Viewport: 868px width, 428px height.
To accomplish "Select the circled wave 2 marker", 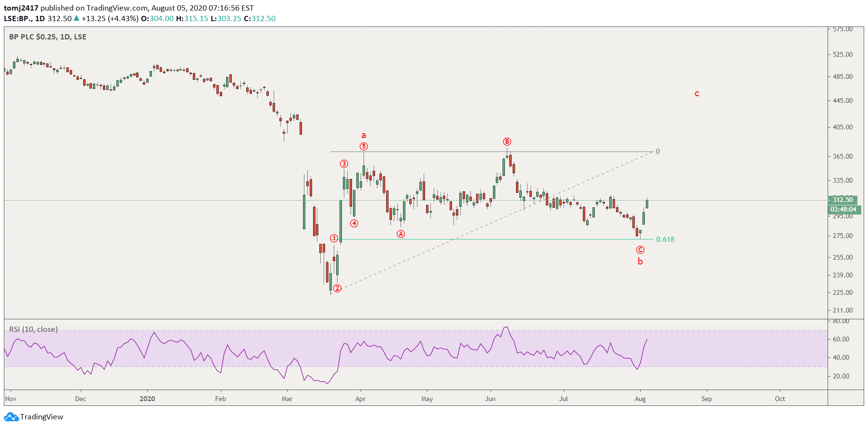I will pyautogui.click(x=338, y=289).
